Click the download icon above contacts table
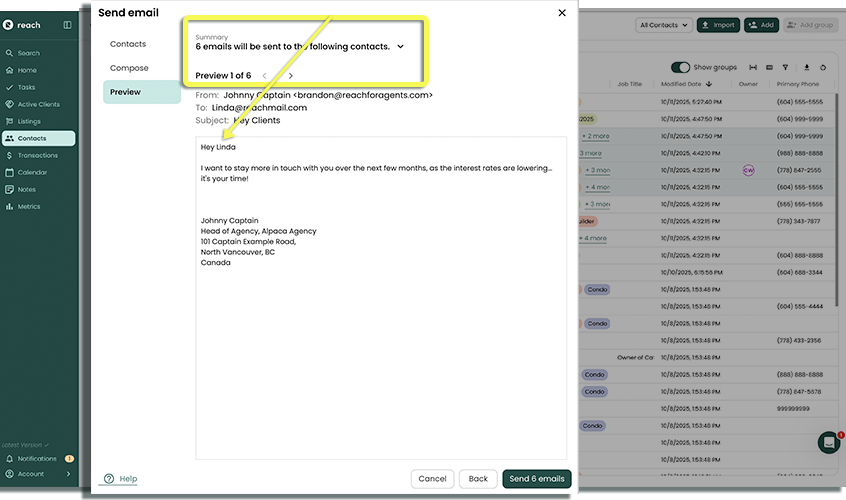Screen dimensions: 846x500 click(x=807, y=67)
